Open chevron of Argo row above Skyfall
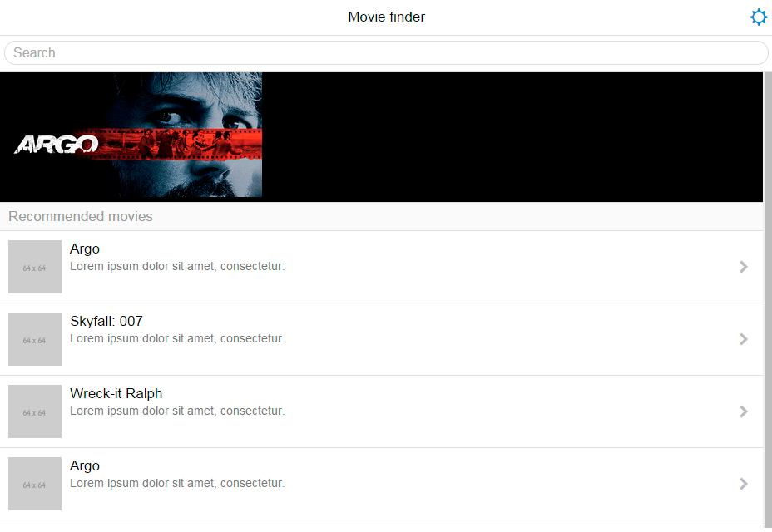This screenshot has height=532, width=772. click(x=744, y=267)
